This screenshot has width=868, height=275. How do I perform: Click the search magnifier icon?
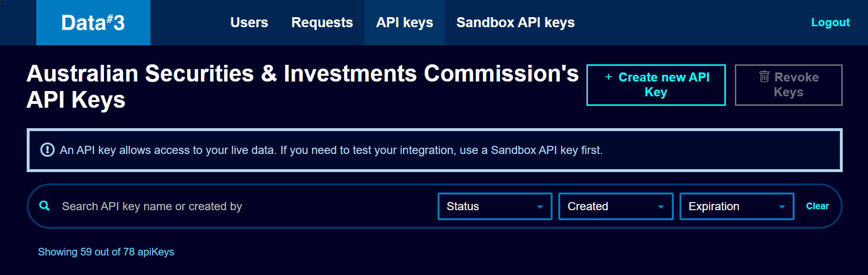tap(44, 206)
